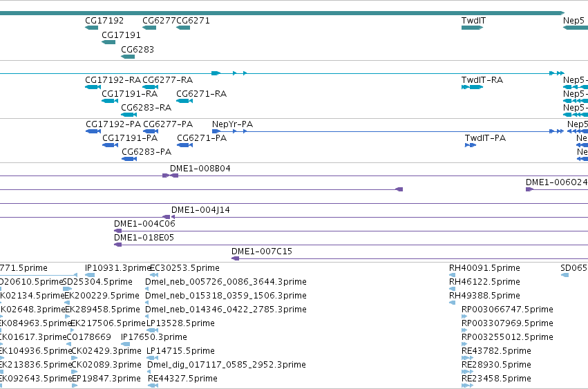Select transcript CG17192-RA
The image size is (588, 389).
[113, 80]
